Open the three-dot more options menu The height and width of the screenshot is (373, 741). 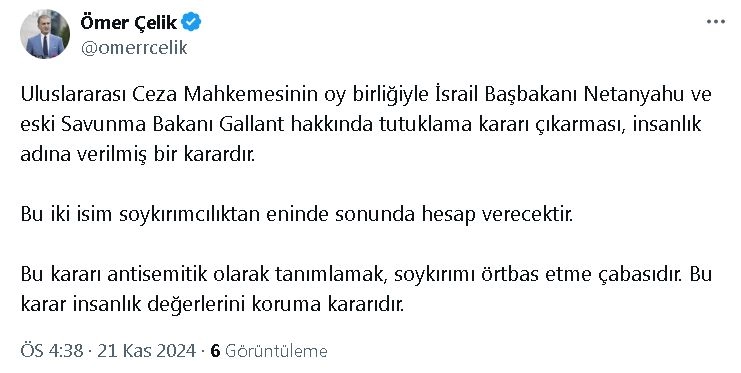click(715, 22)
